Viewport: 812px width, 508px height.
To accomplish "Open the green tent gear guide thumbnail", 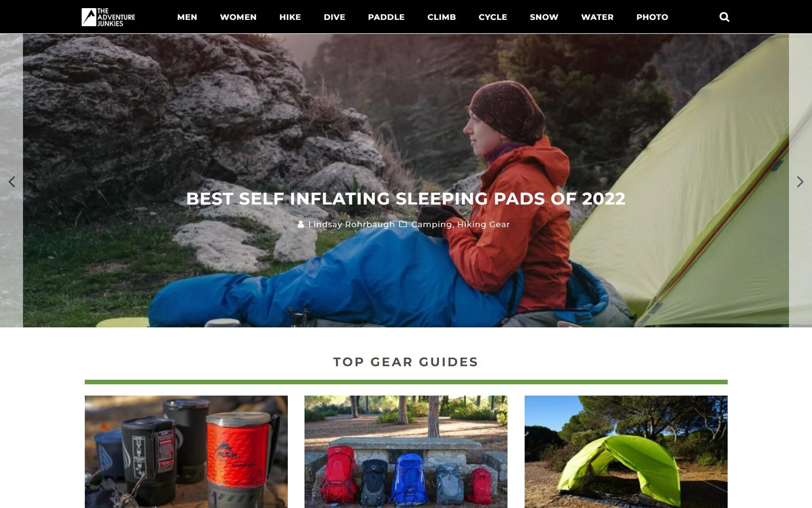I will pyautogui.click(x=626, y=452).
